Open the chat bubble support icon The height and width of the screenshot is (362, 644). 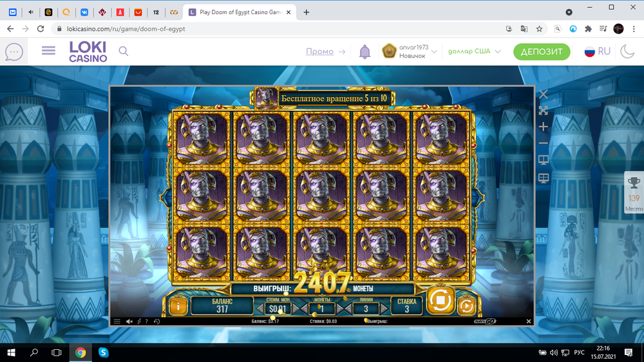14,52
